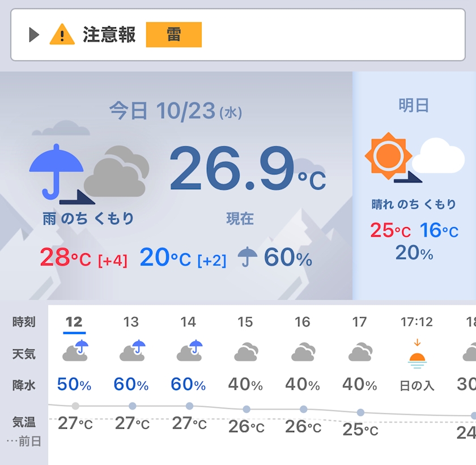The image size is (476, 465).
Task: Click the 15 o'clock cloudy icon
Action: [x=246, y=352]
